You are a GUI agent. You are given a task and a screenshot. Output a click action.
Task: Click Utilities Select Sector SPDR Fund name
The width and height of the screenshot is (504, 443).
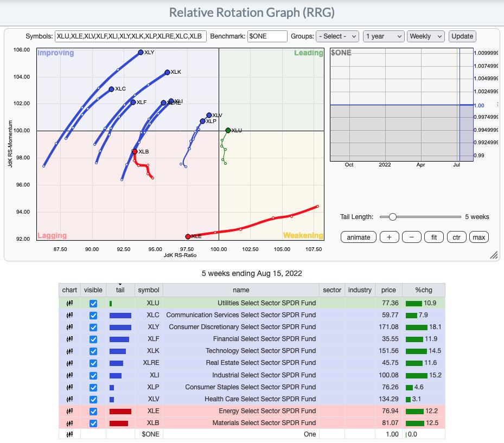click(x=267, y=303)
